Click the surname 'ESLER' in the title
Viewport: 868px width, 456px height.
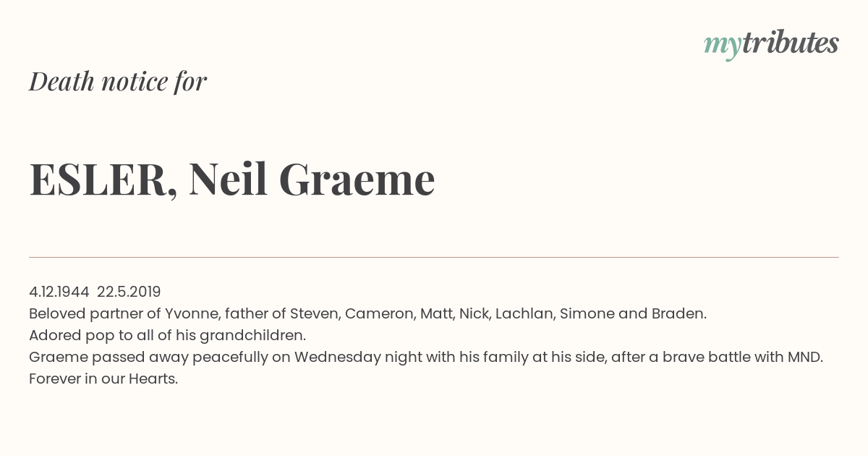pyautogui.click(x=98, y=179)
